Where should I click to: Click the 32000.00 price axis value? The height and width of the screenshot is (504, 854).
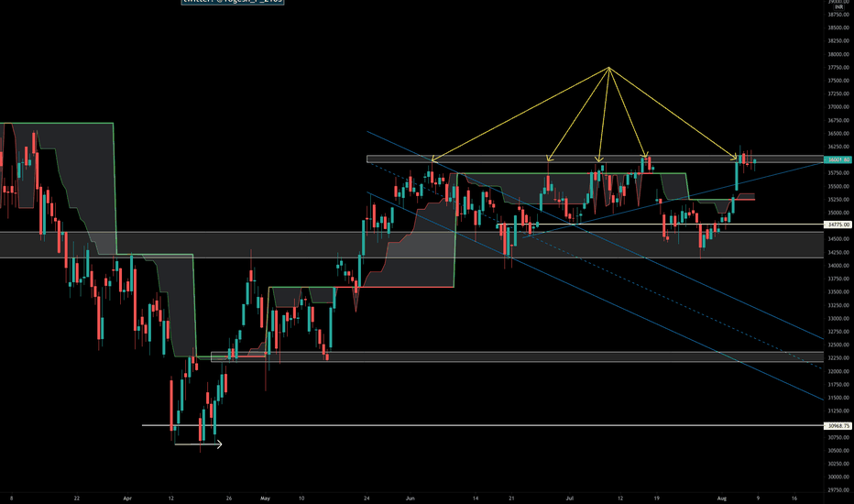coord(838,372)
